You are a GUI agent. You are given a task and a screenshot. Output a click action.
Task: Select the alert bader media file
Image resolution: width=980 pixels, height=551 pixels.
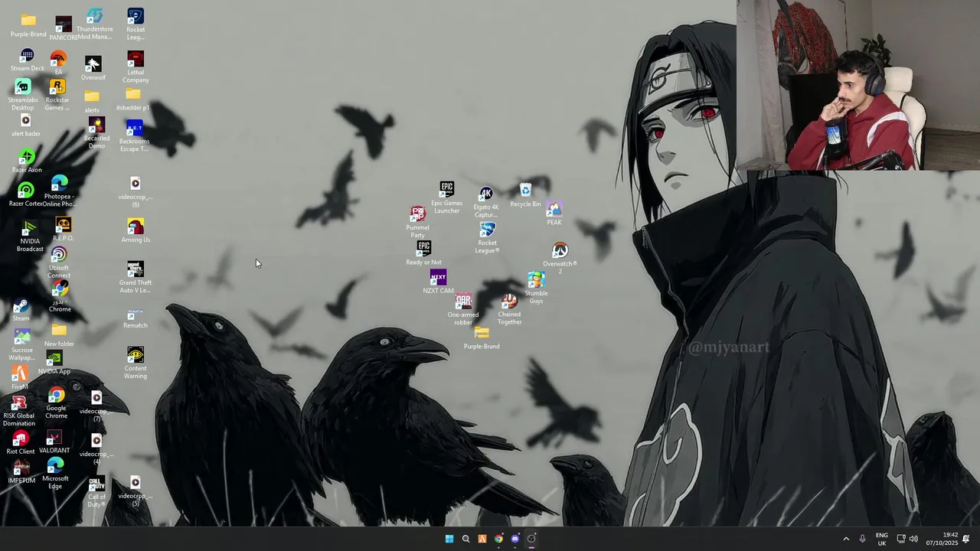coord(26,126)
